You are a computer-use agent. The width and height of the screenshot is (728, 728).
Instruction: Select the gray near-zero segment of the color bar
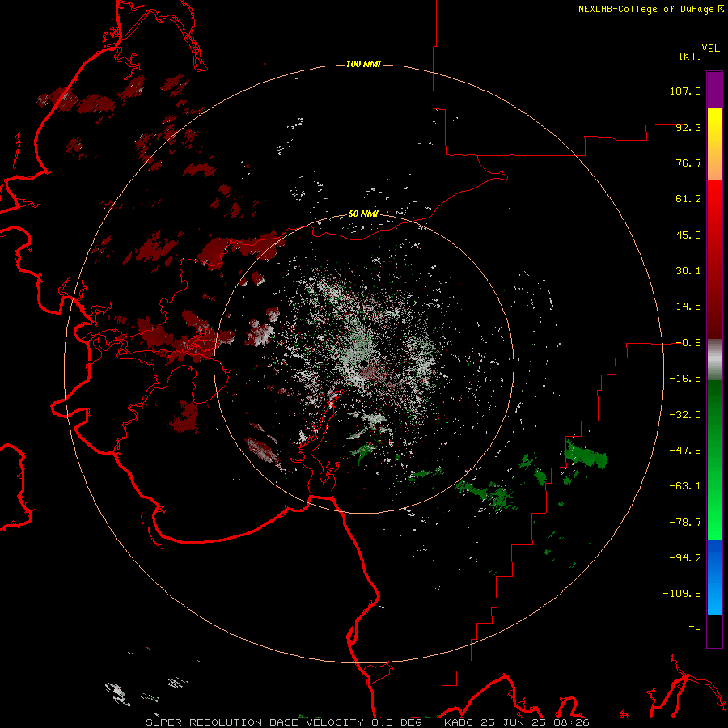tap(714, 360)
